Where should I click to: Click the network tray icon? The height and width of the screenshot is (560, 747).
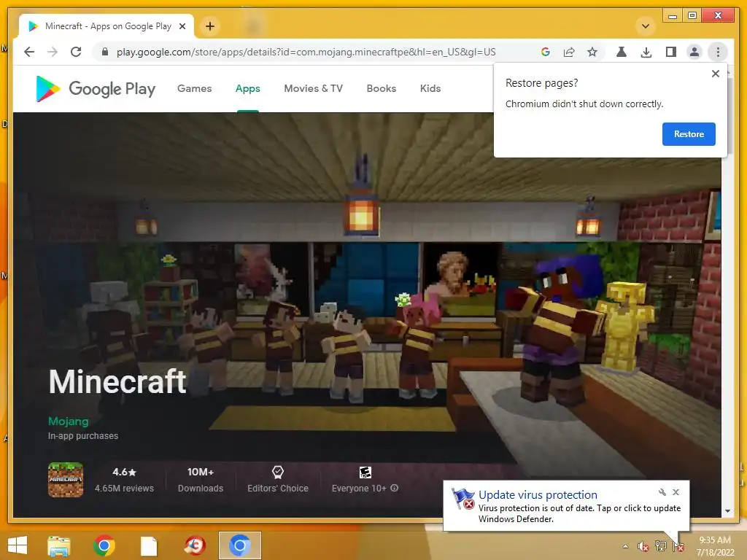(x=660, y=546)
